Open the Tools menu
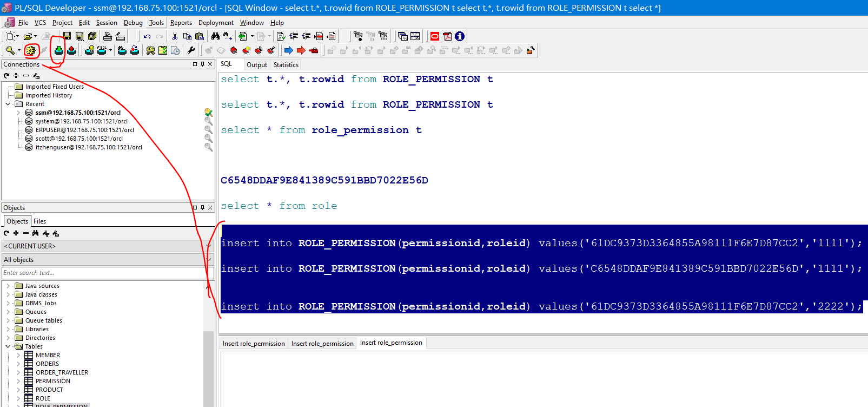Image resolution: width=868 pixels, height=407 pixels. (156, 23)
